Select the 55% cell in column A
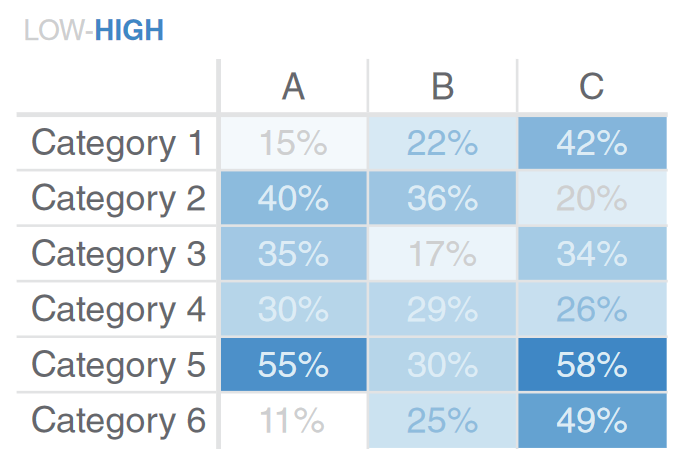The width and height of the screenshot is (698, 472). tap(293, 365)
